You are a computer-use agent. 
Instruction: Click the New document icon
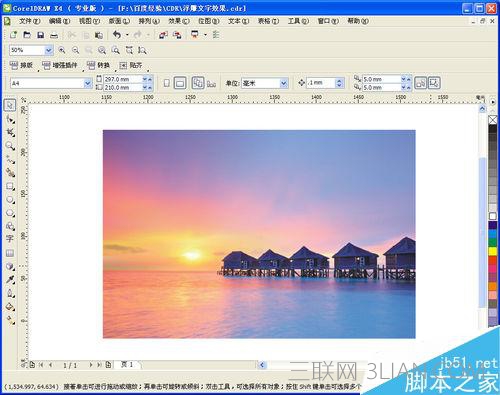tap(13, 35)
